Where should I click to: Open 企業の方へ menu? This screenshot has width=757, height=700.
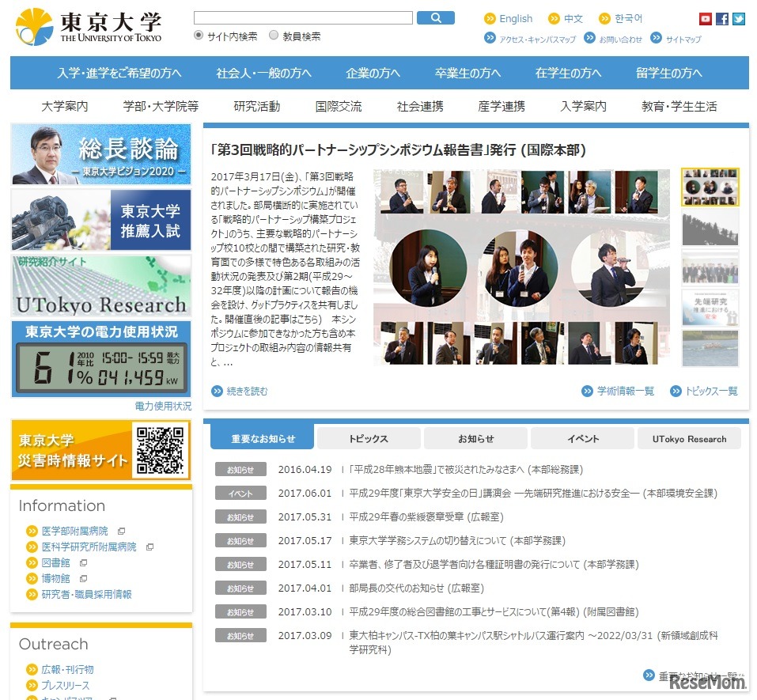(373, 73)
